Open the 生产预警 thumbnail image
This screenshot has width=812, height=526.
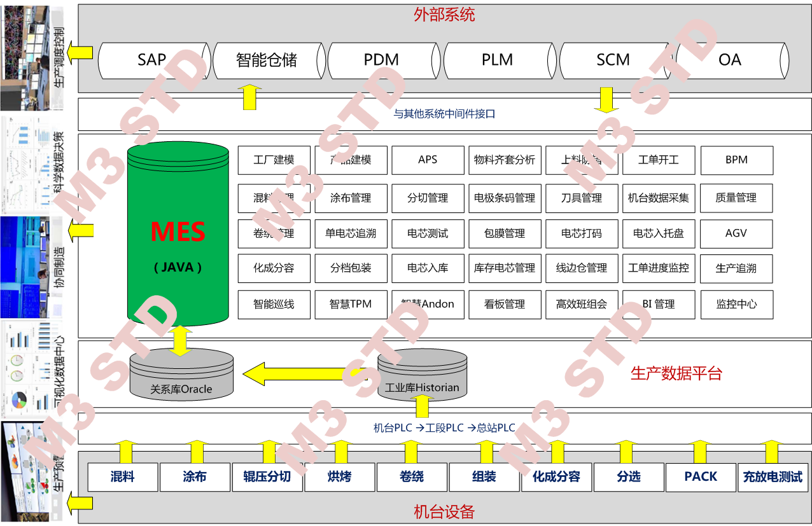25,471
